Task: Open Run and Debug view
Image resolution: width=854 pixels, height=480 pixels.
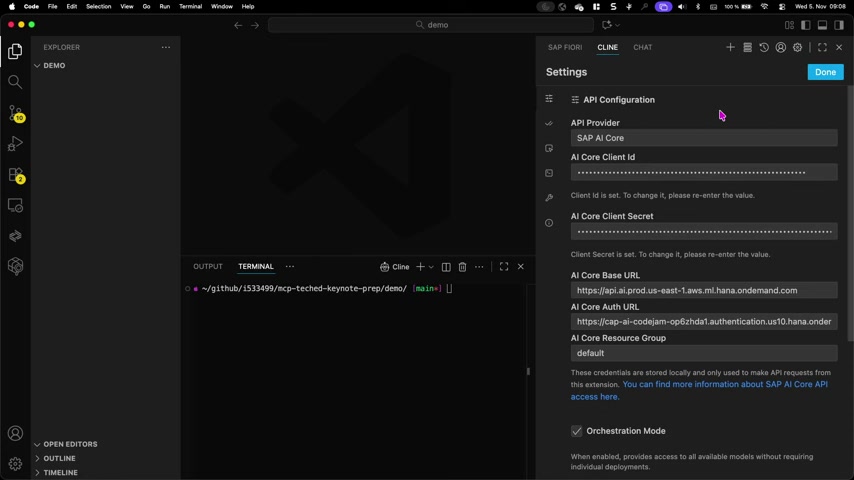Action: 15,144
